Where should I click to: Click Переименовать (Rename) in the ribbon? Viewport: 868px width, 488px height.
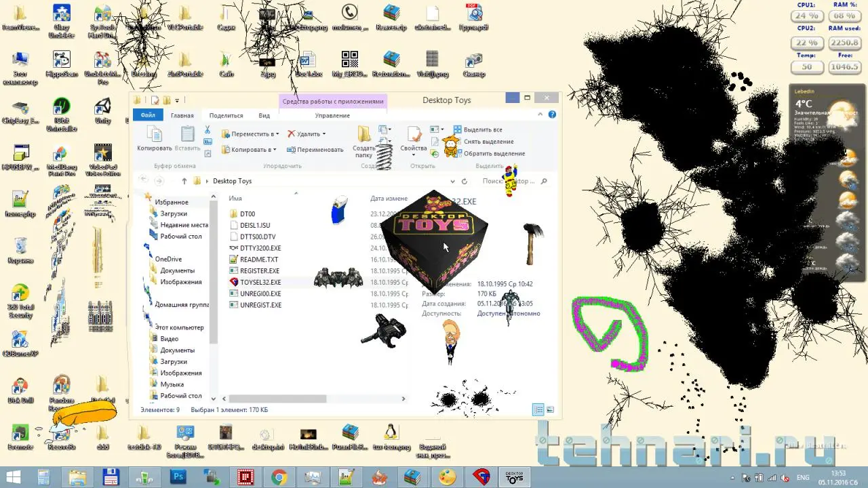tap(315, 149)
